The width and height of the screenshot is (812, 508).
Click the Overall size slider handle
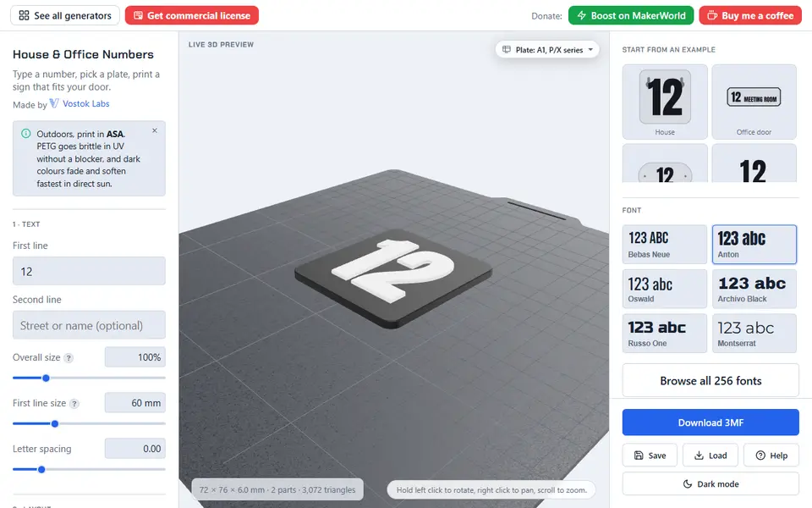coord(46,378)
